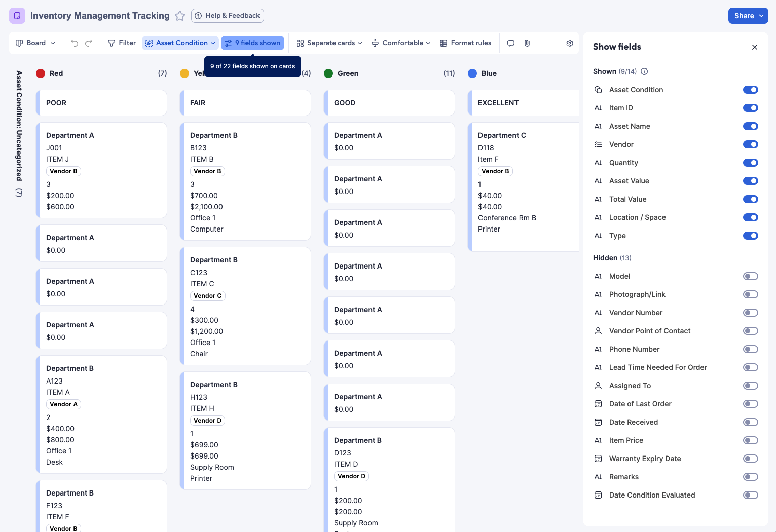The image size is (776, 532).
Task: Click the Share button
Action: point(748,16)
